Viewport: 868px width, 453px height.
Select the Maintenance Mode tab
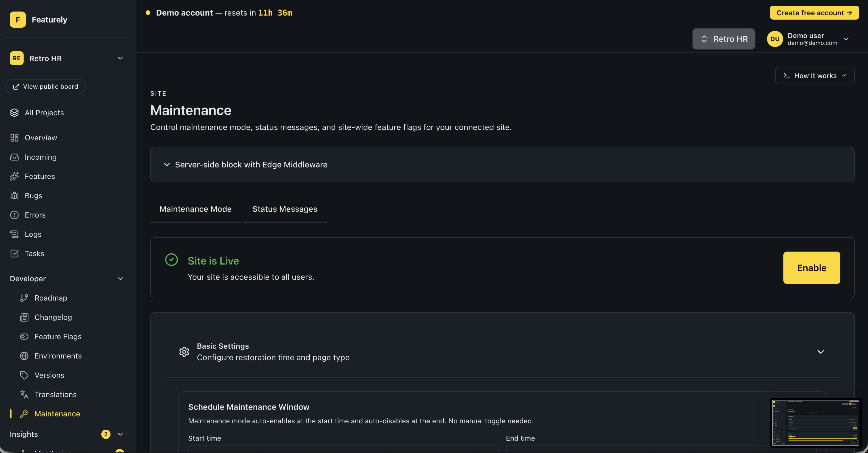pyautogui.click(x=195, y=209)
